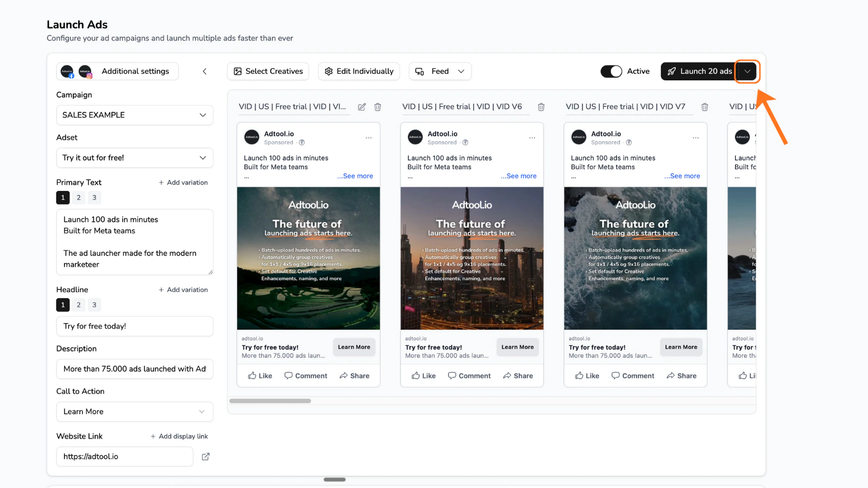Open three-dot menu on first ad preview
Image resolution: width=868 pixels, height=488 pixels.
click(x=369, y=138)
